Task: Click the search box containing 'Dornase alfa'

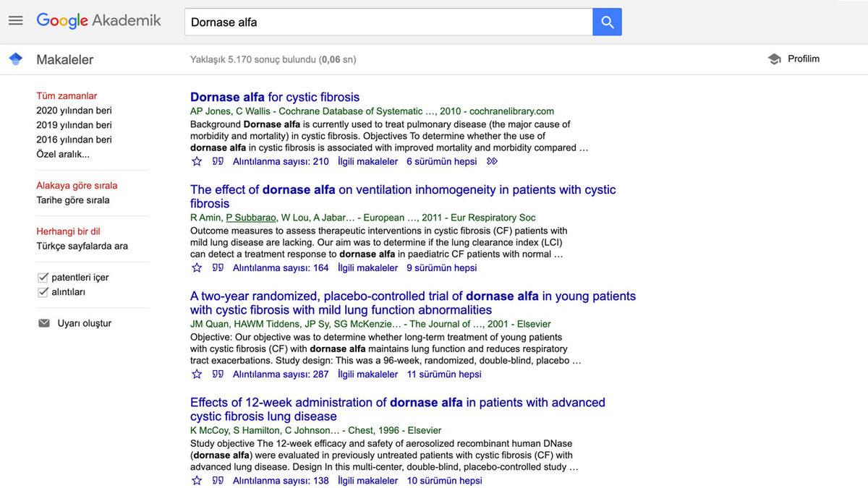Action: point(388,22)
